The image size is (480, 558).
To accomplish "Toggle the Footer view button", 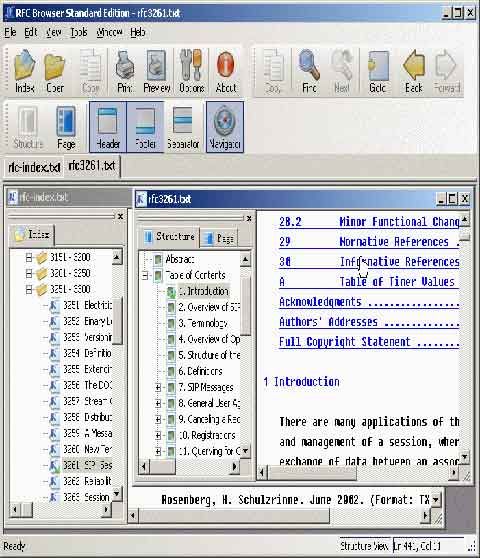I will [x=146, y=127].
